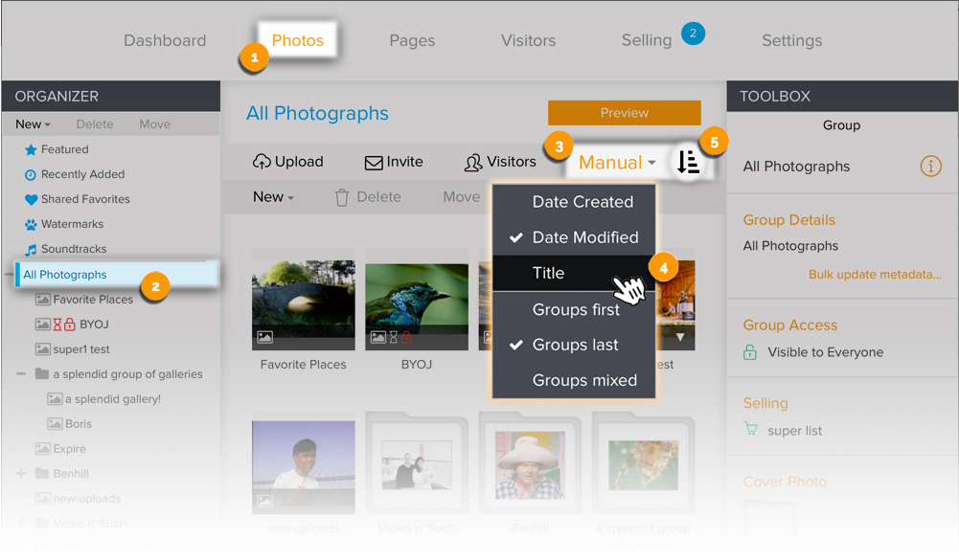The image size is (959, 560).
Task: Open the New dropdown in the gallery toolbar
Action: [273, 197]
